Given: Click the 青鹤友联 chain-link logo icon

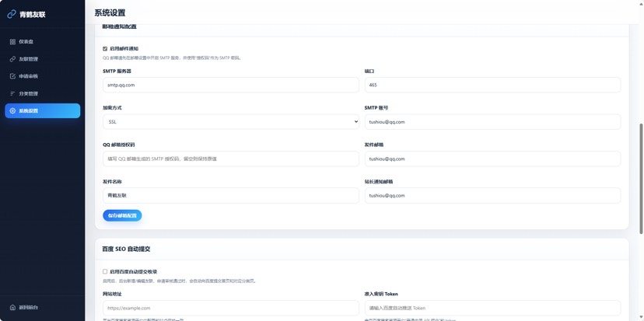Looking at the screenshot, I should click(12, 14).
